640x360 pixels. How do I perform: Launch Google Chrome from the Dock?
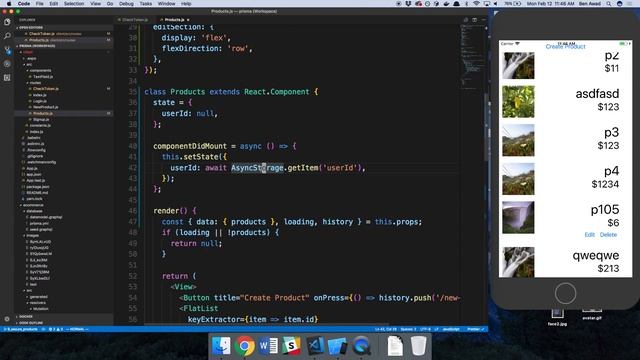point(244,346)
